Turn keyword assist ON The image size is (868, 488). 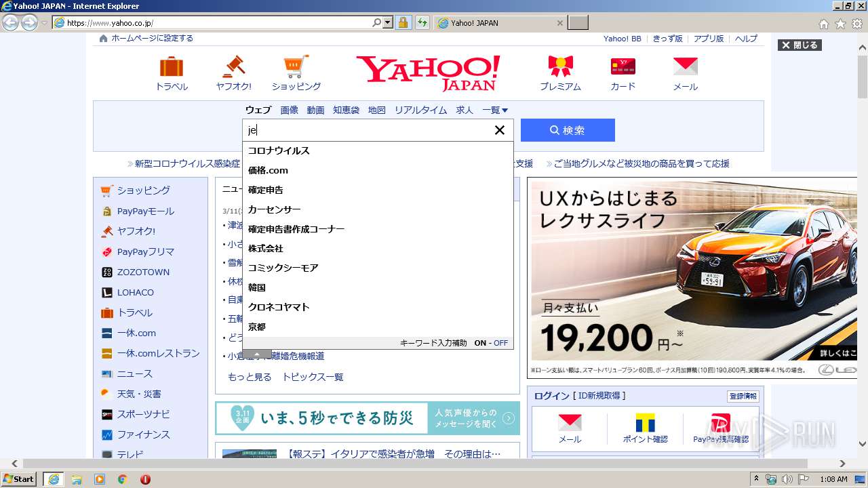480,343
